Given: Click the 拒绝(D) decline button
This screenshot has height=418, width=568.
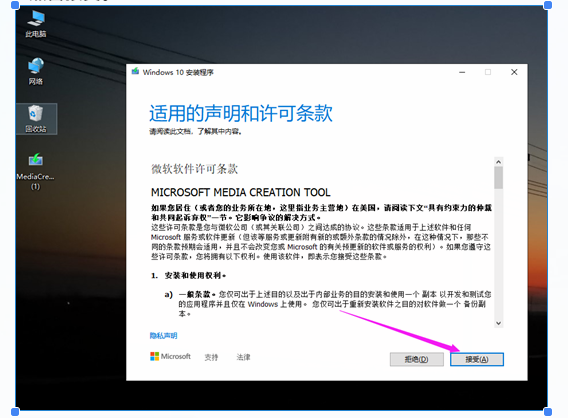Looking at the screenshot, I should pyautogui.click(x=417, y=359).
